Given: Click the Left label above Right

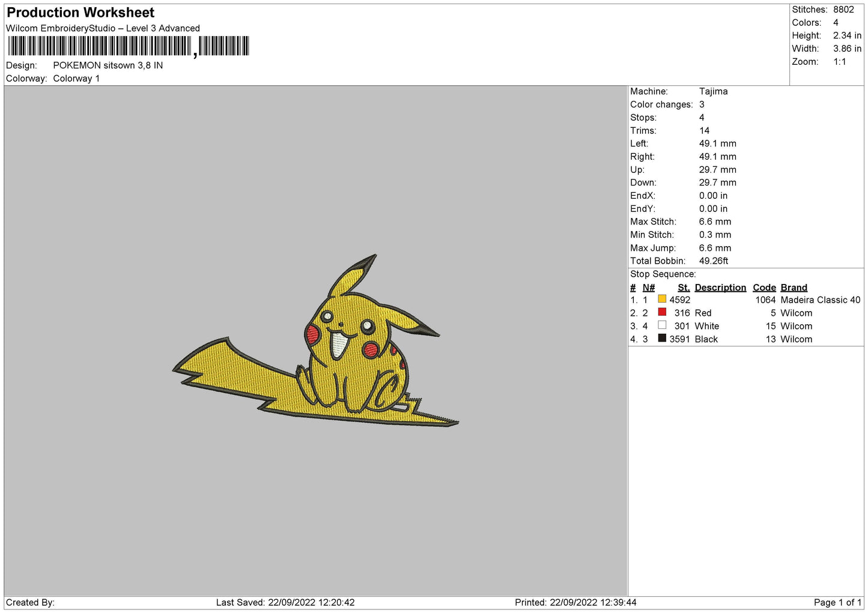Looking at the screenshot, I should coord(639,143).
